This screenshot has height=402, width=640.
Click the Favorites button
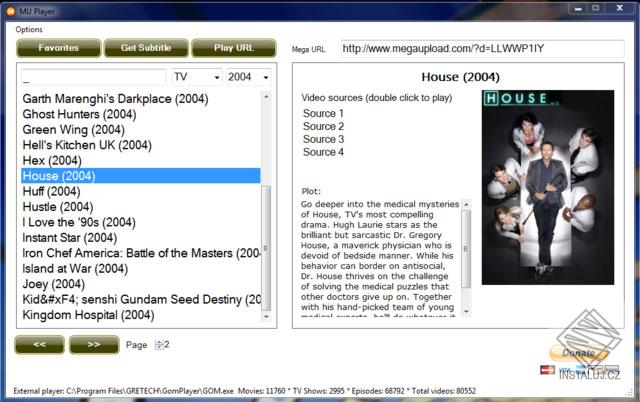tap(58, 48)
